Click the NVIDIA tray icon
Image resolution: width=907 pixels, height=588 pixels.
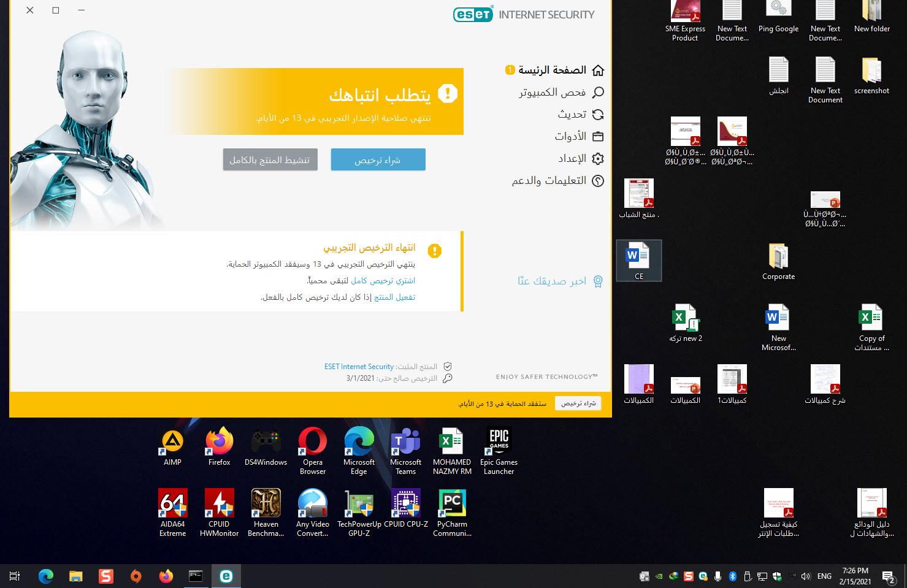point(659,576)
